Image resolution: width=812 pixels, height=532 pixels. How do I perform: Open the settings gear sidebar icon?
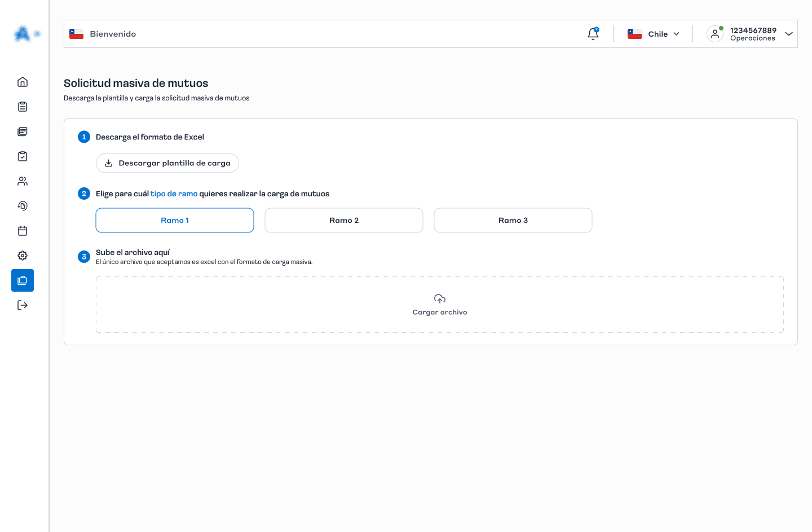click(23, 256)
